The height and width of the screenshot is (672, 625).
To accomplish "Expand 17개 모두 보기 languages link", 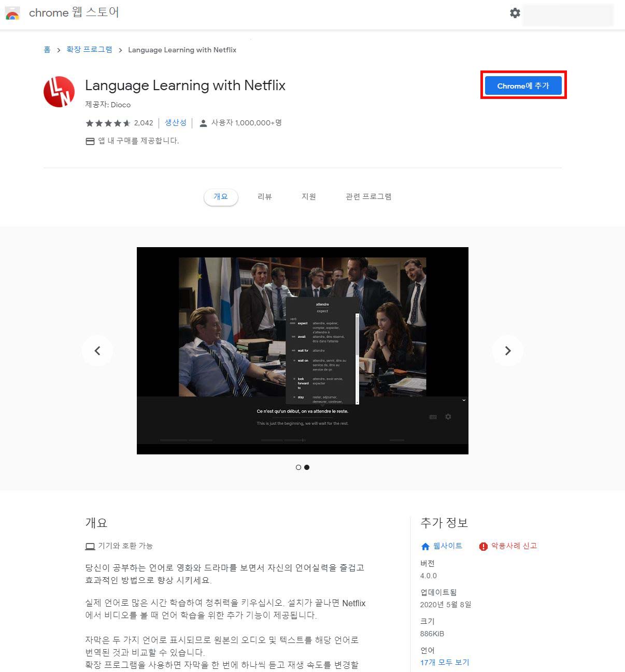I will pyautogui.click(x=445, y=662).
